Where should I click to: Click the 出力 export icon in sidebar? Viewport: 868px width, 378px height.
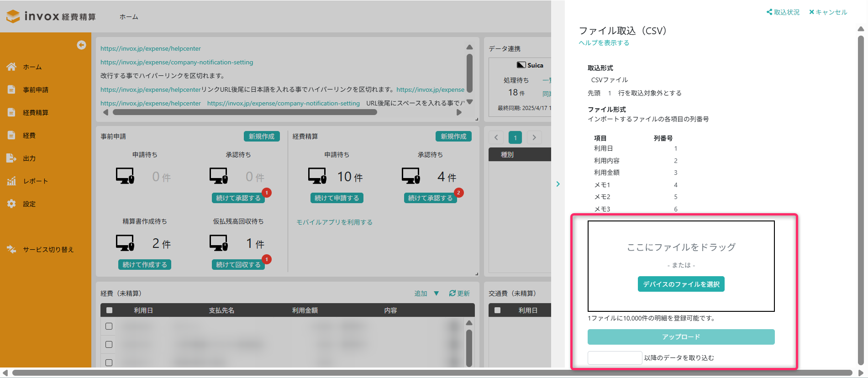[x=11, y=158]
